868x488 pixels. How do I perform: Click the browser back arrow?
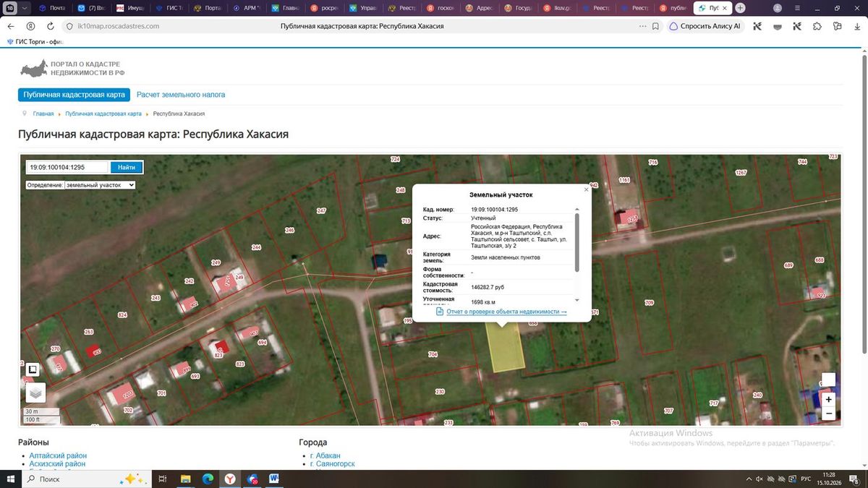(11, 26)
